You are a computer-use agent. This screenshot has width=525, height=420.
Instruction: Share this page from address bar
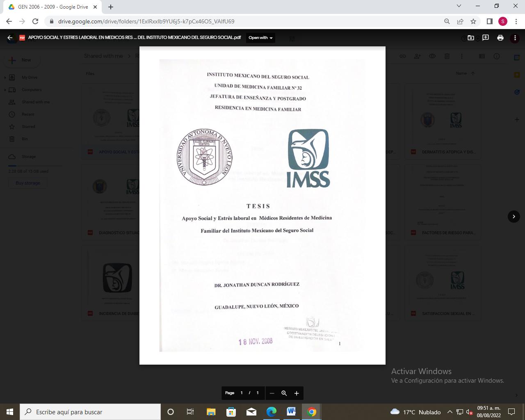click(x=460, y=21)
